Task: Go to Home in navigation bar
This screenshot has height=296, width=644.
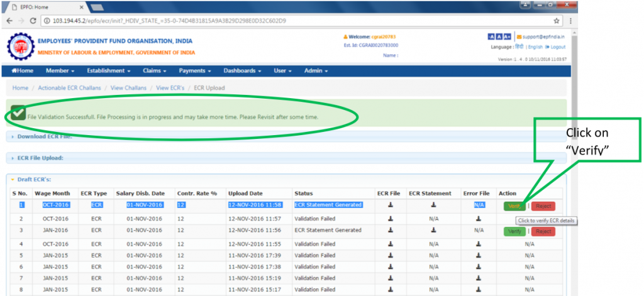Action: click(x=23, y=71)
